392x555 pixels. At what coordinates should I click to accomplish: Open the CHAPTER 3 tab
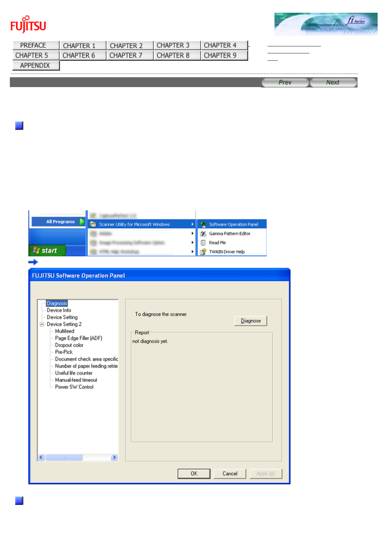[x=177, y=45]
